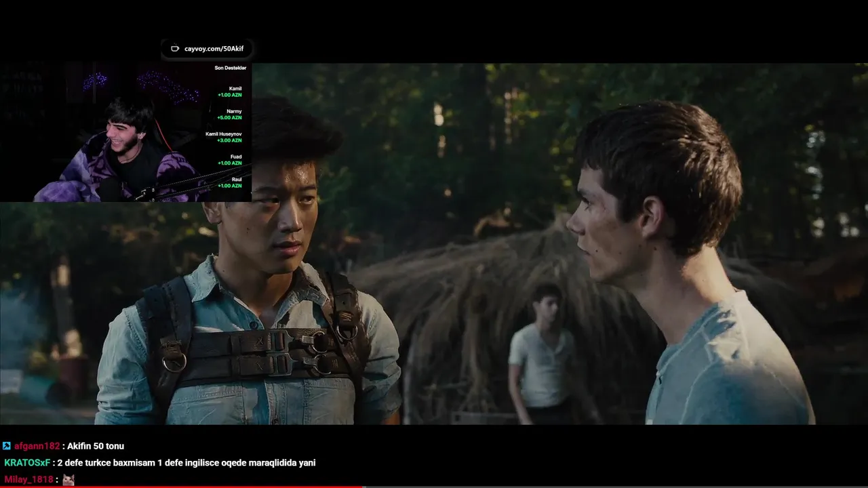The height and width of the screenshot is (488, 868).
Task: Click the red video progress bar at bottom
Action: [182, 487]
